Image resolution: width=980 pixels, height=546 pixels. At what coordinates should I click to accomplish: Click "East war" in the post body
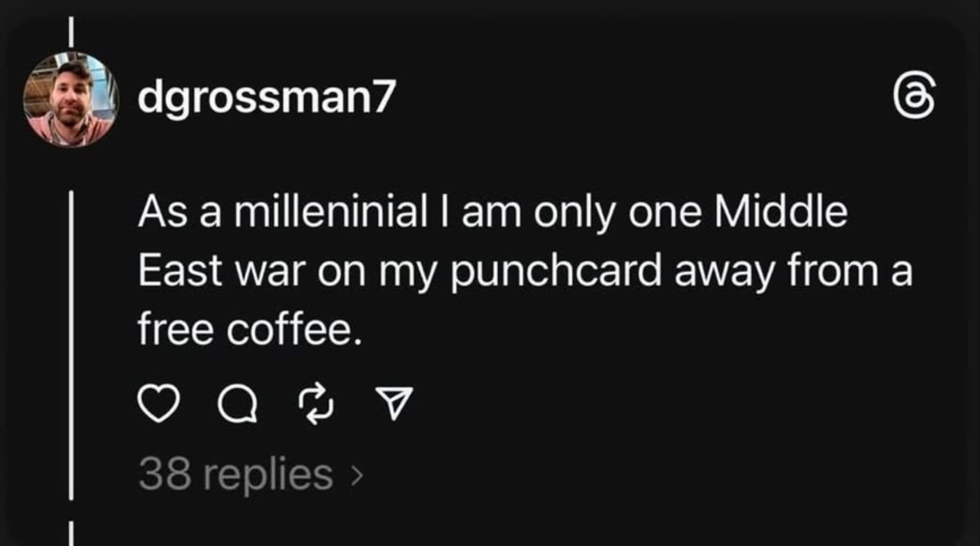click(221, 271)
